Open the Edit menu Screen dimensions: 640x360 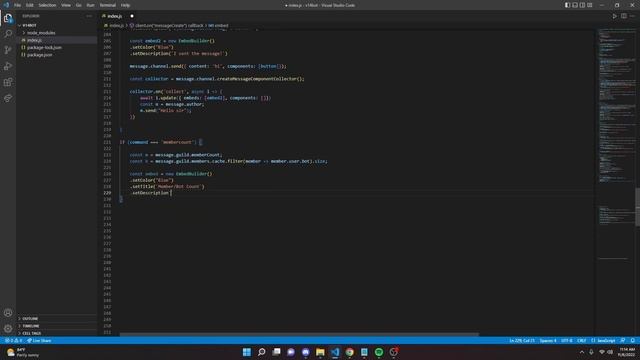[x=30, y=5]
